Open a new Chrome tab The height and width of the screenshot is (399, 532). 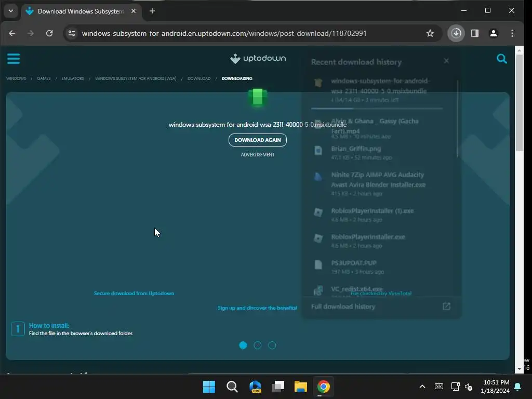[x=152, y=11]
